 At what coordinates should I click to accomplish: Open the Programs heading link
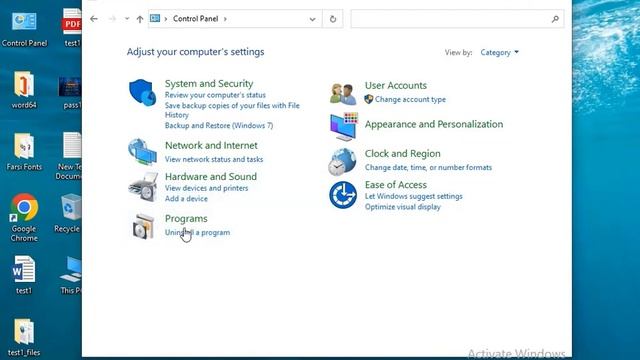pos(186,218)
